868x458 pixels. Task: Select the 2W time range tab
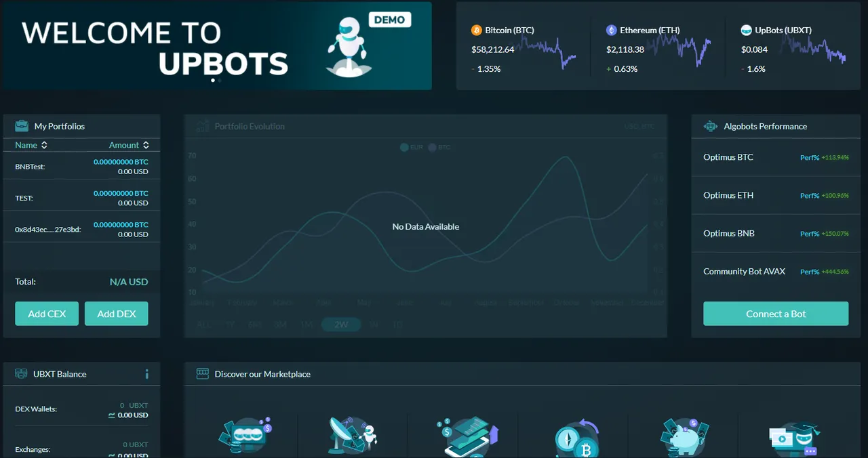point(341,325)
